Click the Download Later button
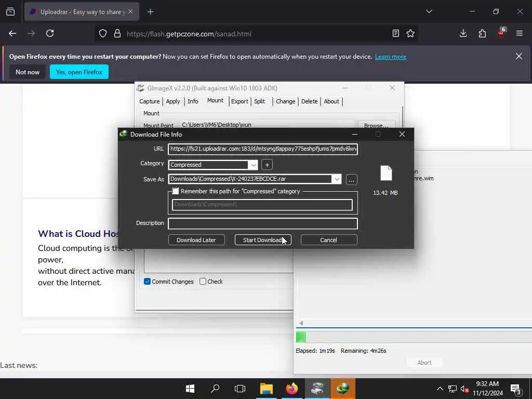The width and height of the screenshot is (532, 399). pos(196,240)
